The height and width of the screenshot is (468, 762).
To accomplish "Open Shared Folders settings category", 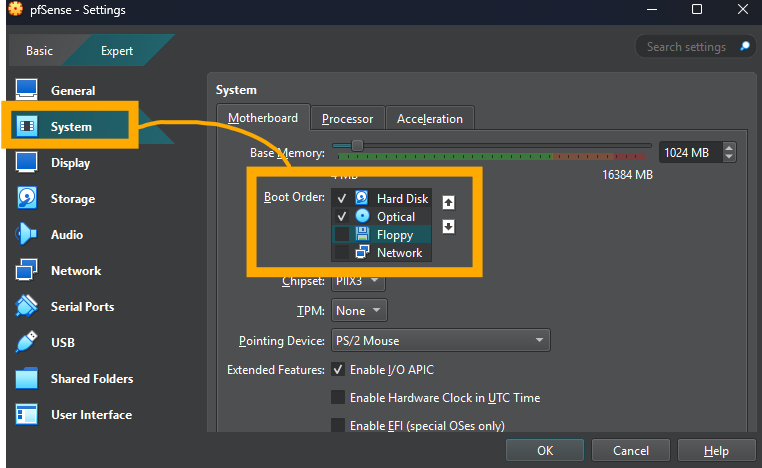I will pos(92,378).
